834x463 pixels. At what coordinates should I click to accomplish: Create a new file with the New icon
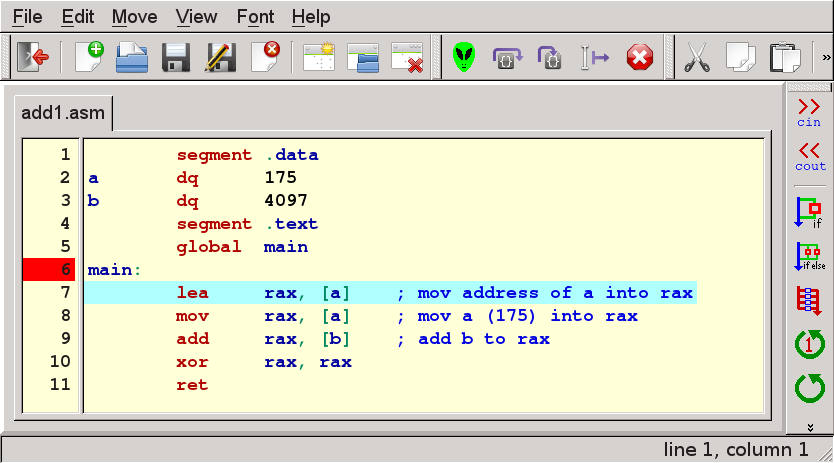[89, 57]
